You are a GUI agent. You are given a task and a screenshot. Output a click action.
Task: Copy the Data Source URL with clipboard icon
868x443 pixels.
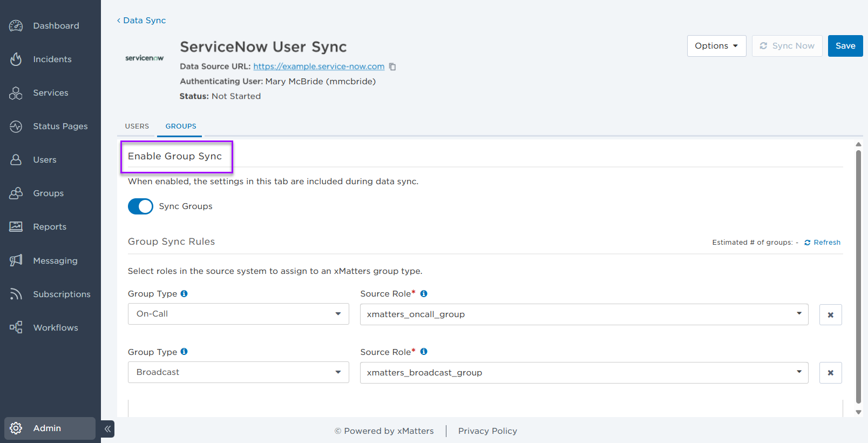[392, 67]
